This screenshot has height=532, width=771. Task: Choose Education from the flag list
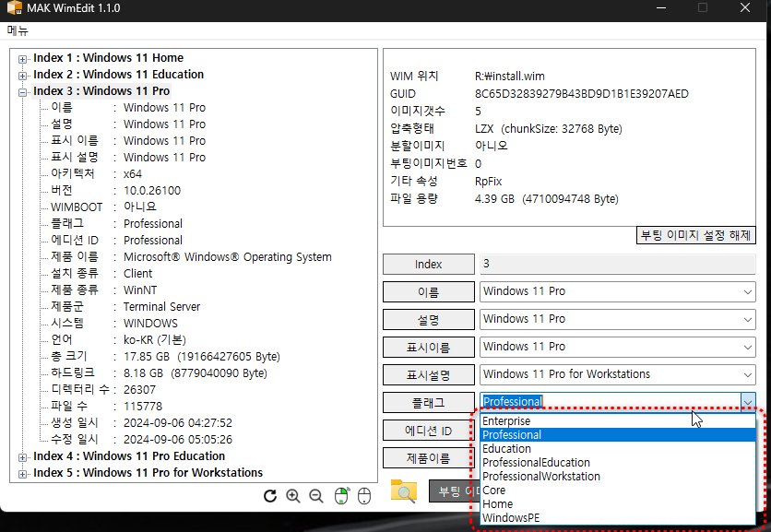[x=618, y=448]
